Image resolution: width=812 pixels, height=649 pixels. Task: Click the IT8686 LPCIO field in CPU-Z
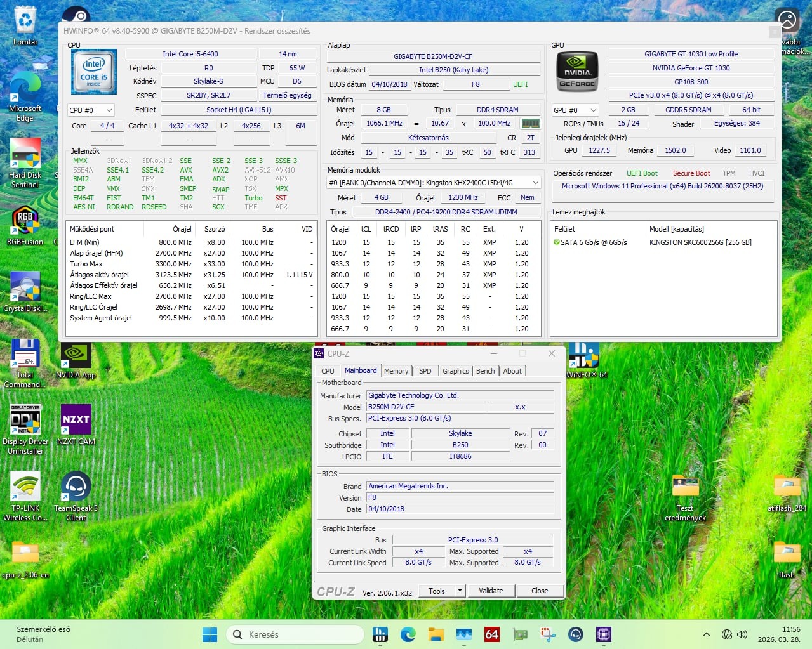click(x=460, y=456)
